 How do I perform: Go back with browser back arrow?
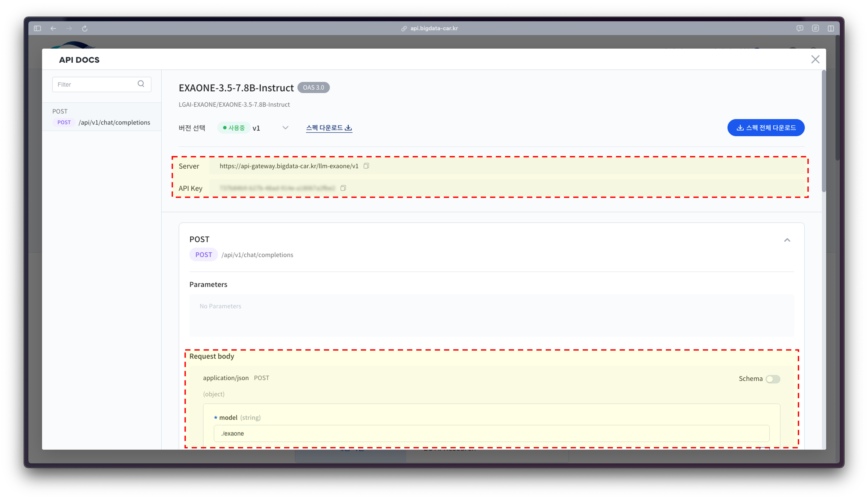(x=53, y=28)
